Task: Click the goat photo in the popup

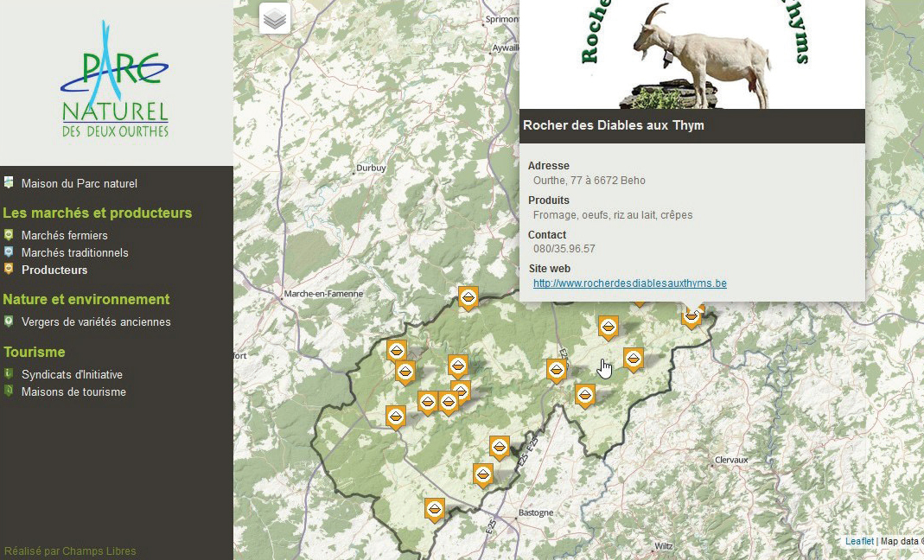Action: click(691, 54)
